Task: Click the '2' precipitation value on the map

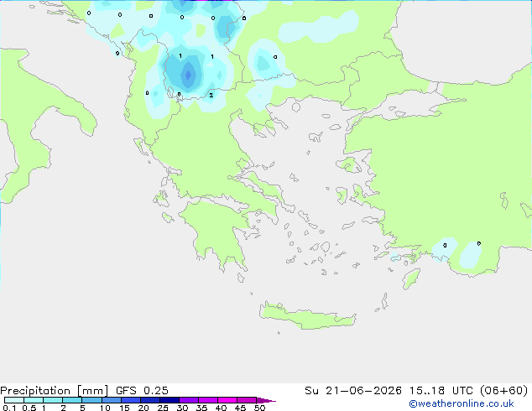Action: (211, 96)
